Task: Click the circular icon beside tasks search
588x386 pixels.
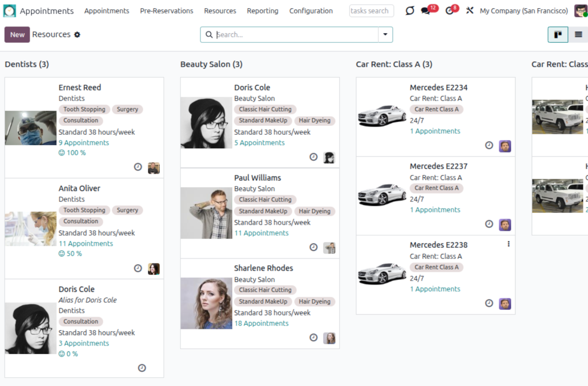Action: pos(410,11)
